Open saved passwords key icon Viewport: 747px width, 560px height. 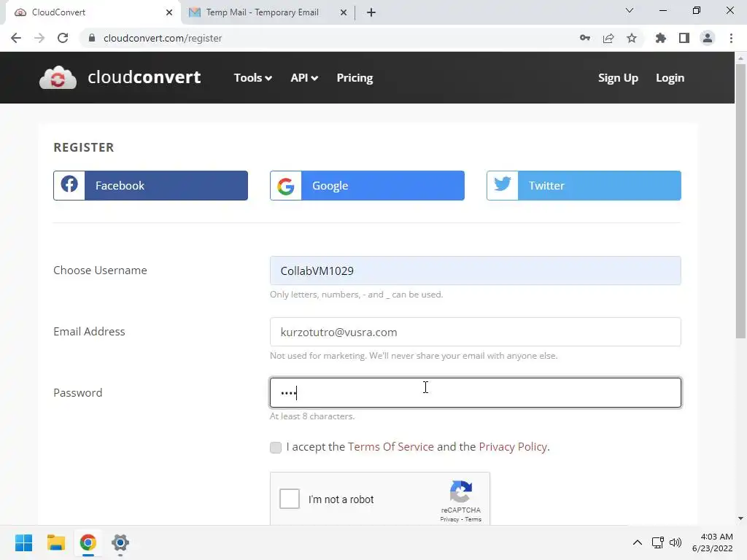pyautogui.click(x=585, y=38)
